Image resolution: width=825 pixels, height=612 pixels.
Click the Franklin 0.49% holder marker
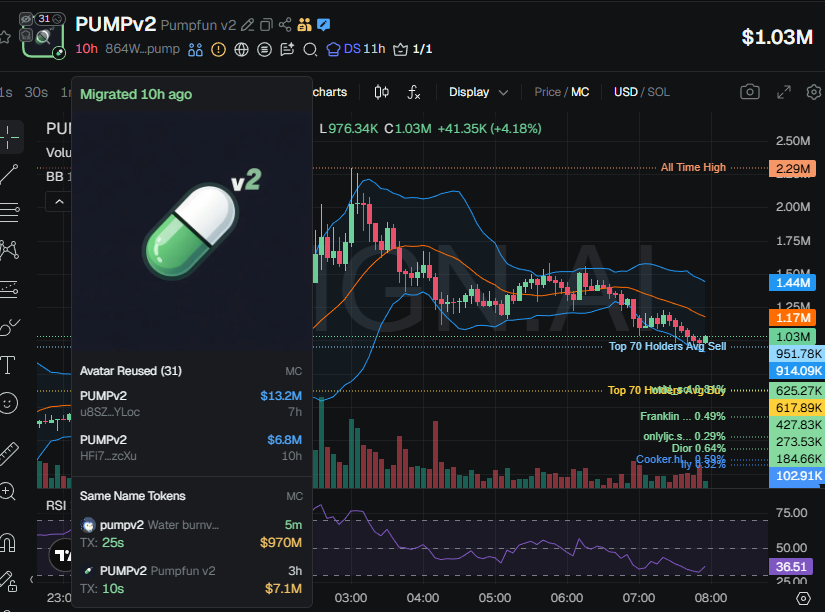point(682,416)
